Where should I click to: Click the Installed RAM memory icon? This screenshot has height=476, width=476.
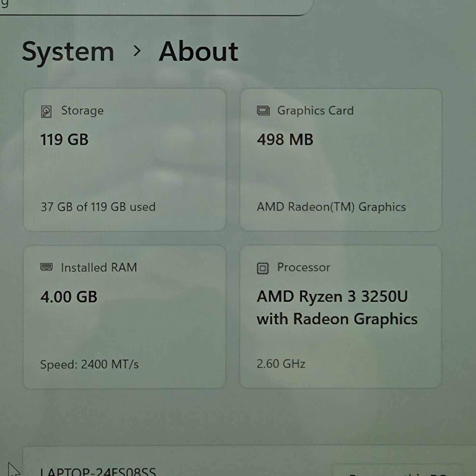pyautogui.click(x=46, y=267)
